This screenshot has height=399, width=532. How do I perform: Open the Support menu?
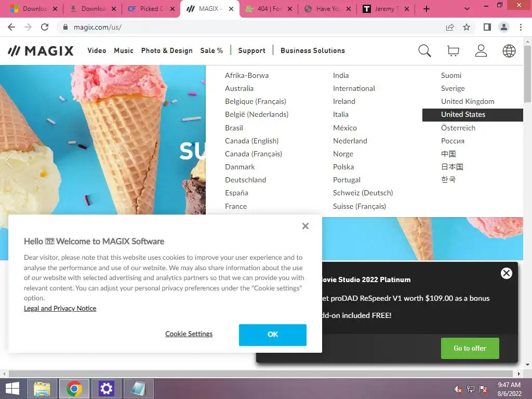pyautogui.click(x=252, y=50)
